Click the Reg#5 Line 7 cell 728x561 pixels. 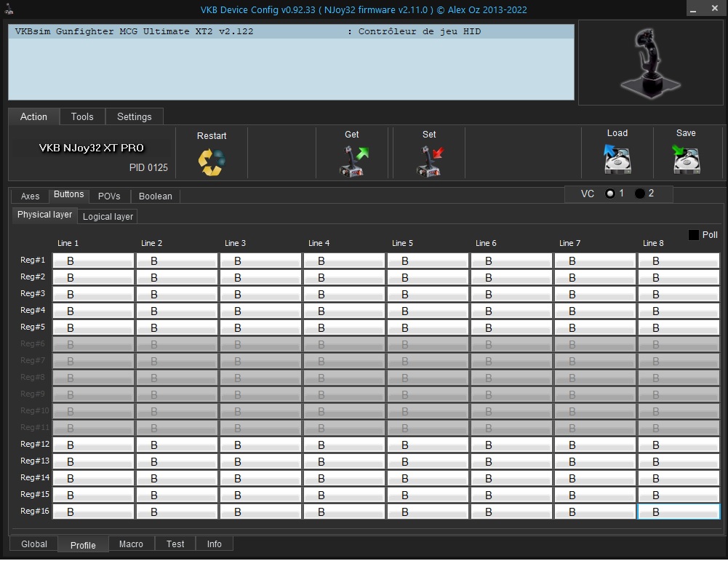(x=595, y=327)
